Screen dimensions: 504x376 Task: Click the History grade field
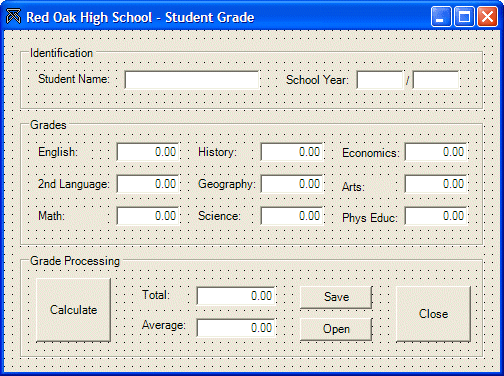[x=292, y=152]
